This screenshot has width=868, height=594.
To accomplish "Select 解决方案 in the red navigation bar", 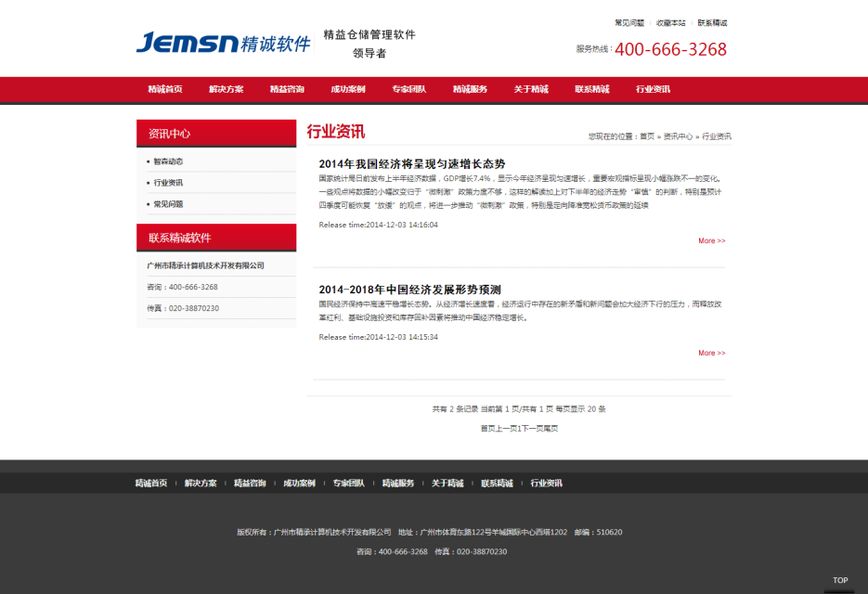I will (x=227, y=89).
